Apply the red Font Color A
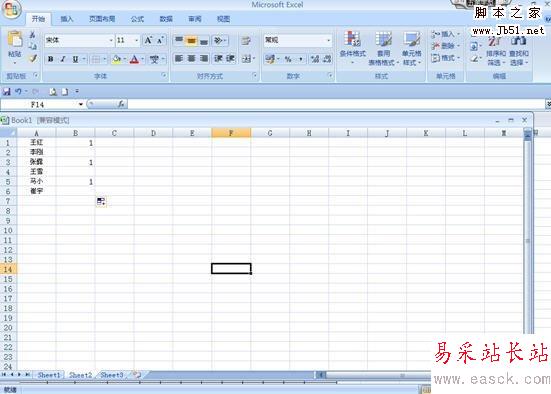Viewport: 551px width, 394px height. coord(134,59)
